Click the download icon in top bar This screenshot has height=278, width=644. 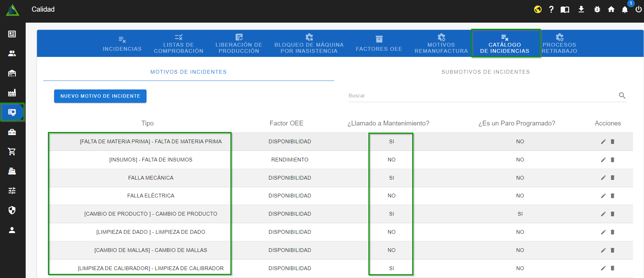tap(581, 10)
